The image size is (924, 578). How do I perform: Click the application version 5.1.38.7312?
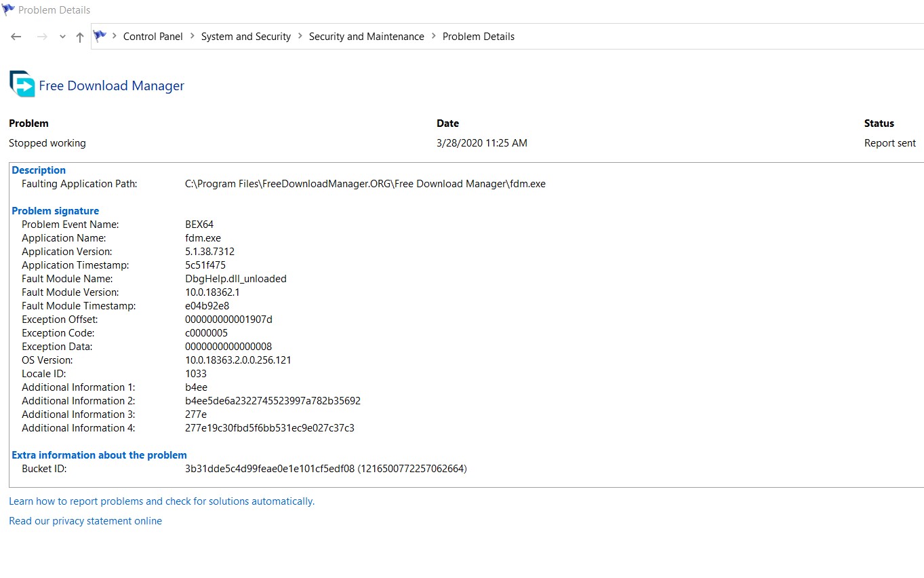point(210,252)
